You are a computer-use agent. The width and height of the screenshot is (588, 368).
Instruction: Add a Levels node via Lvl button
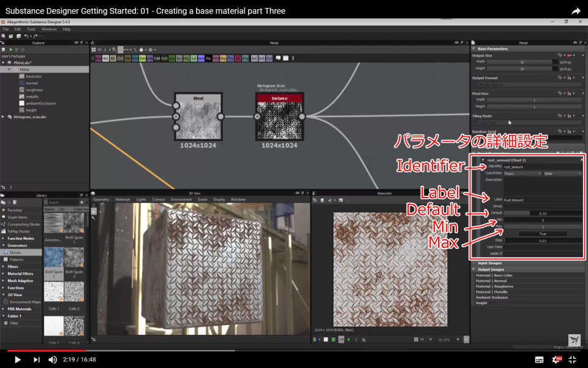pos(194,59)
